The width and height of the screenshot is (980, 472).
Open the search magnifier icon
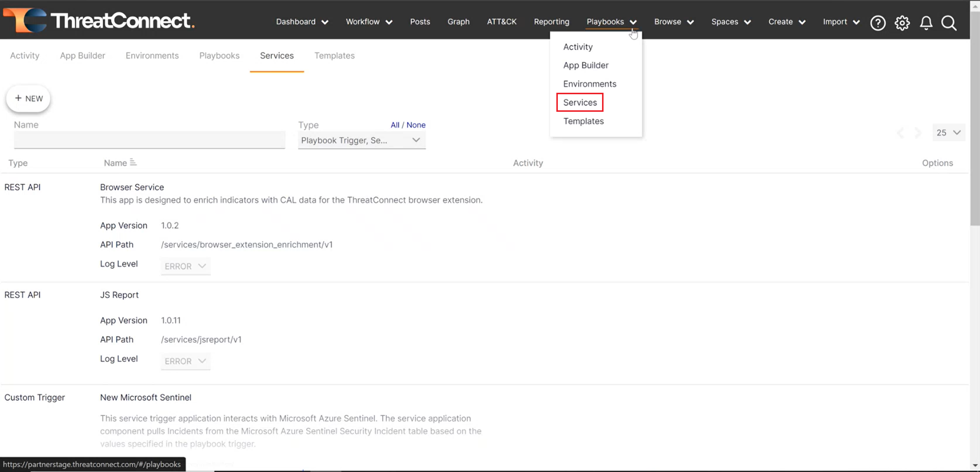click(x=949, y=23)
